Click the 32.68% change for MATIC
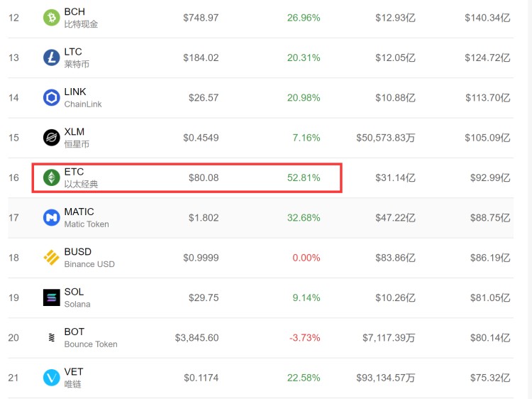Image resolution: width=532 pixels, height=399 pixels. (304, 218)
